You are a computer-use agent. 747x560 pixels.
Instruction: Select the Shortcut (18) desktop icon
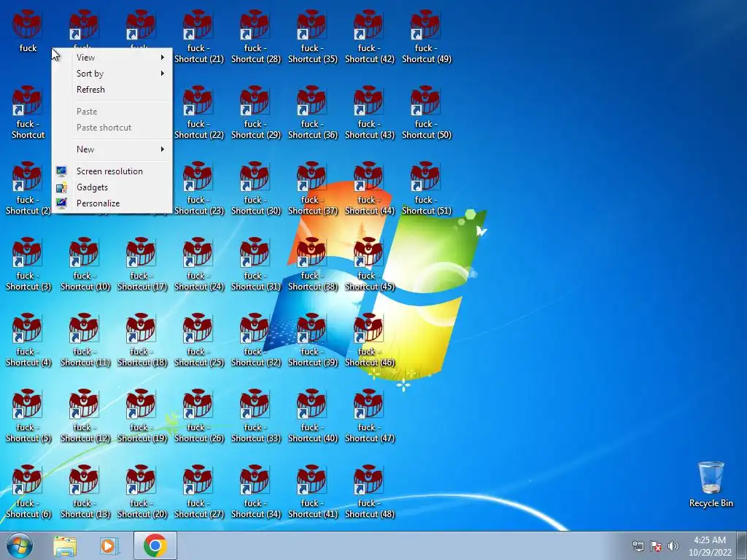click(142, 341)
